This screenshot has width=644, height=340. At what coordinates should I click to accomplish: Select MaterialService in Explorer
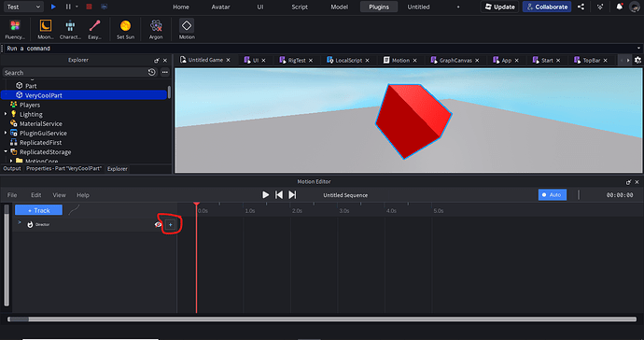tap(41, 123)
